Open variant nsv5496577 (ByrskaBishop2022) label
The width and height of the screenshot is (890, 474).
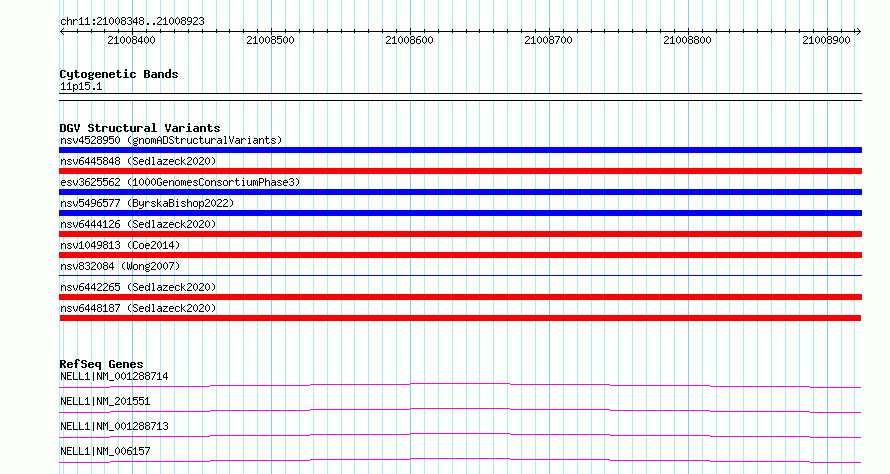pyautogui.click(x=147, y=203)
